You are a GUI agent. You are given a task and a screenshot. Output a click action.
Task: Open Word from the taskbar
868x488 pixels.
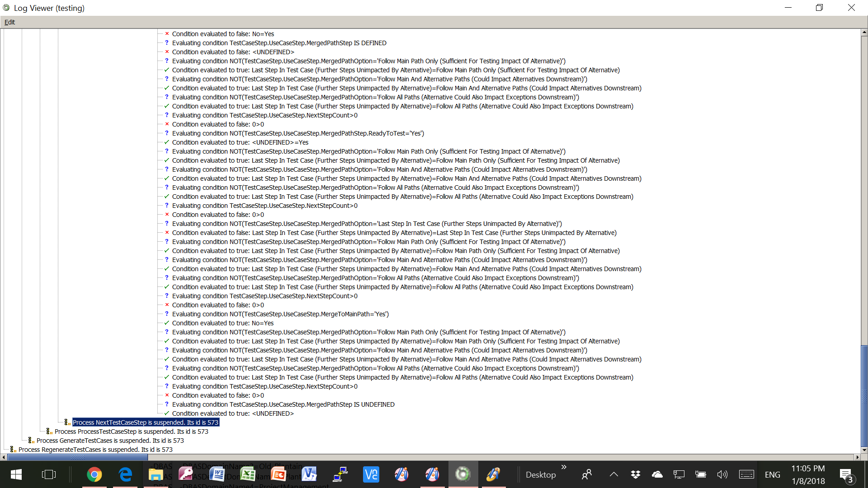point(217,474)
